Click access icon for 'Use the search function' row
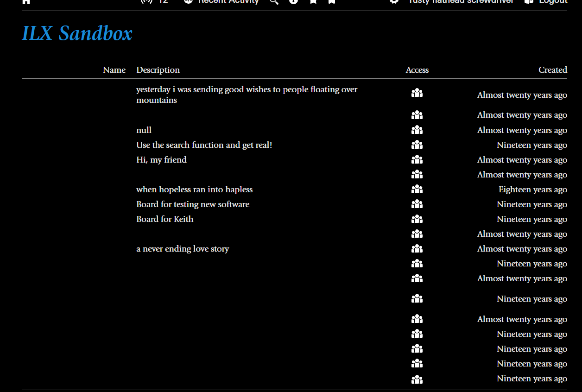The height and width of the screenshot is (392, 582). tap(417, 145)
